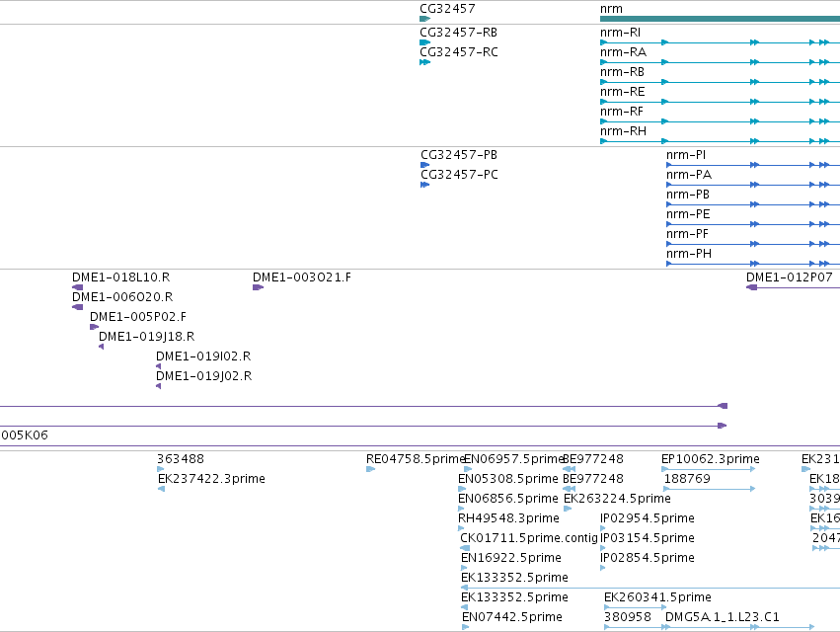Screen dimensions: 840x632
Task: Click the DME1-019I02.R clone end
Action: [x=159, y=366]
